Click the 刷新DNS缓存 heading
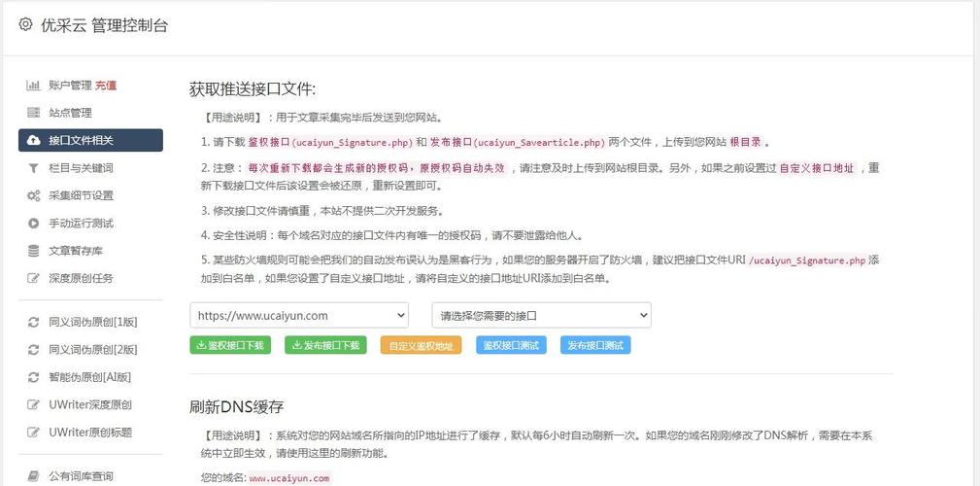This screenshot has height=486, width=980. 236,407
